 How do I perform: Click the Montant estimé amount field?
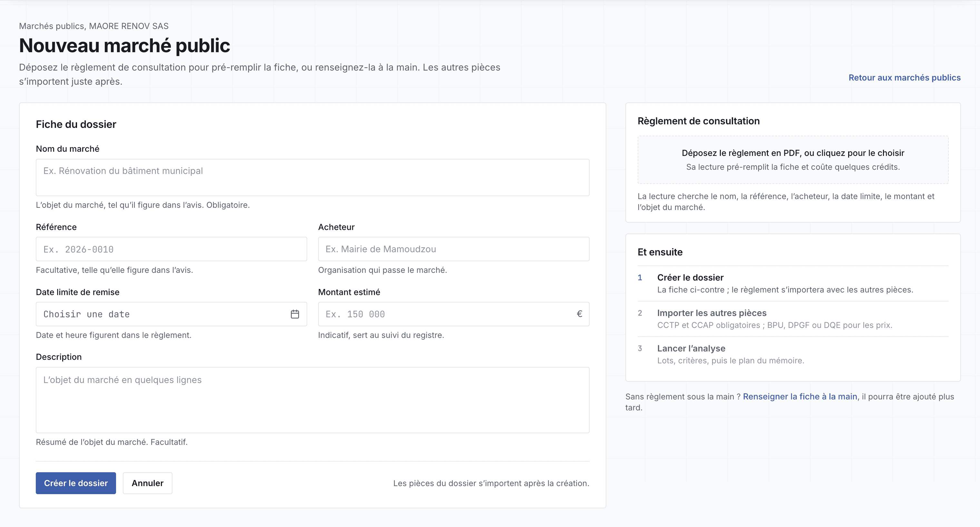point(454,314)
